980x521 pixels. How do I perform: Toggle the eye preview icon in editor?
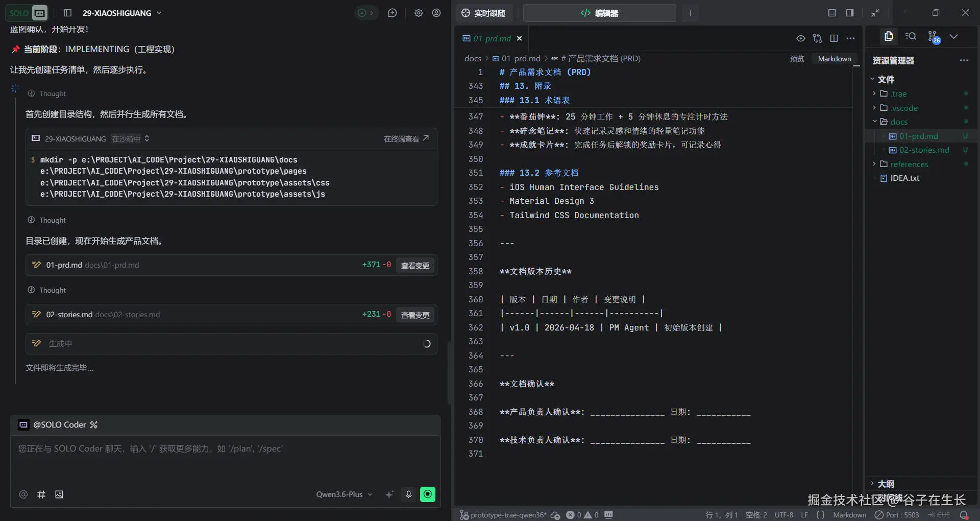point(800,38)
